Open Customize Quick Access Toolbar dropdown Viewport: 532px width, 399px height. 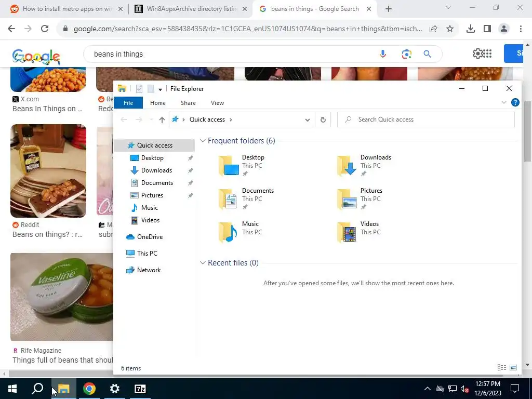[x=160, y=89]
